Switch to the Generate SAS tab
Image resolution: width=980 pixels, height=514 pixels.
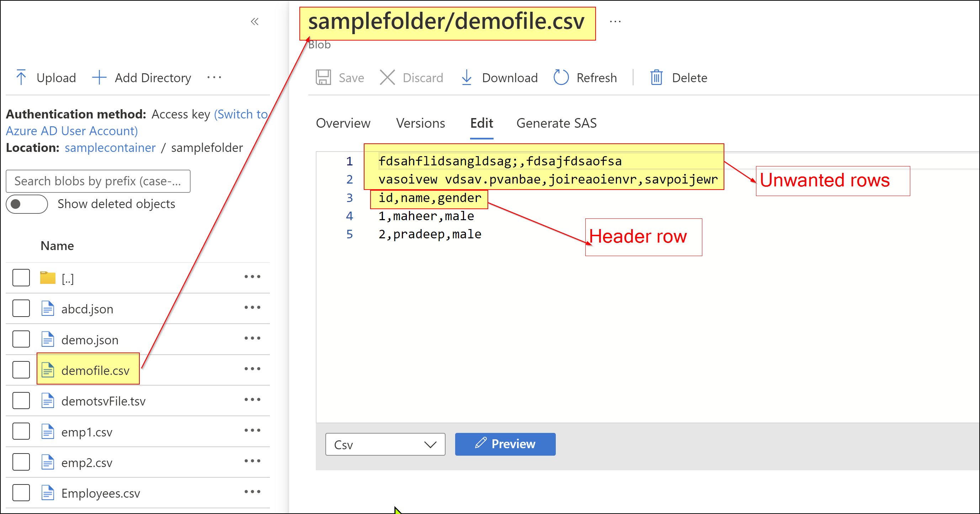tap(556, 122)
